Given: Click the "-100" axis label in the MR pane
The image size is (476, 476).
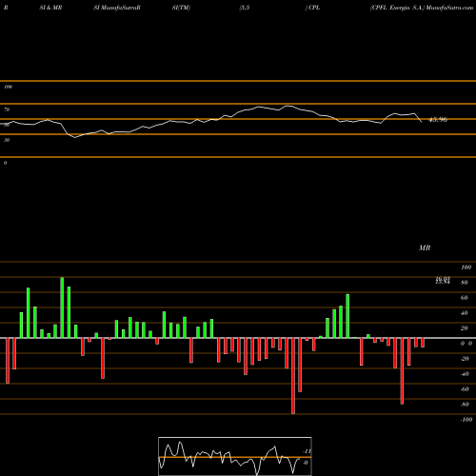Looking at the screenshot, I should coord(466,420).
